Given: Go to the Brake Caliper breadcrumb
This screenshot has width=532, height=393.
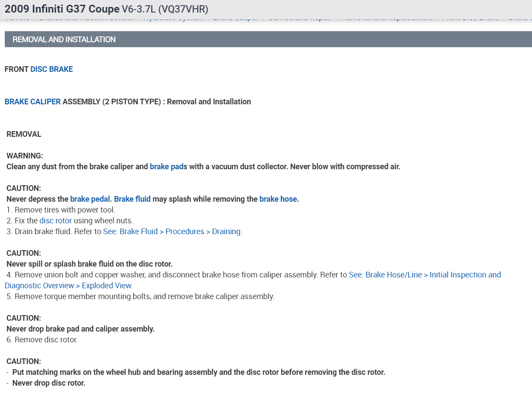Looking at the screenshot, I should coord(236,19).
